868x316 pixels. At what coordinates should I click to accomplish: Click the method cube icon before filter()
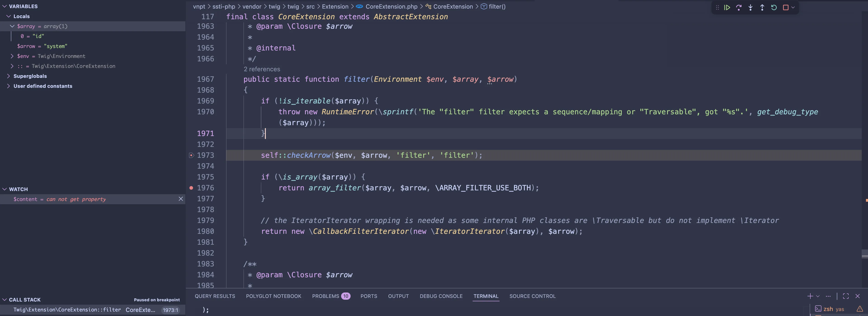[484, 6]
